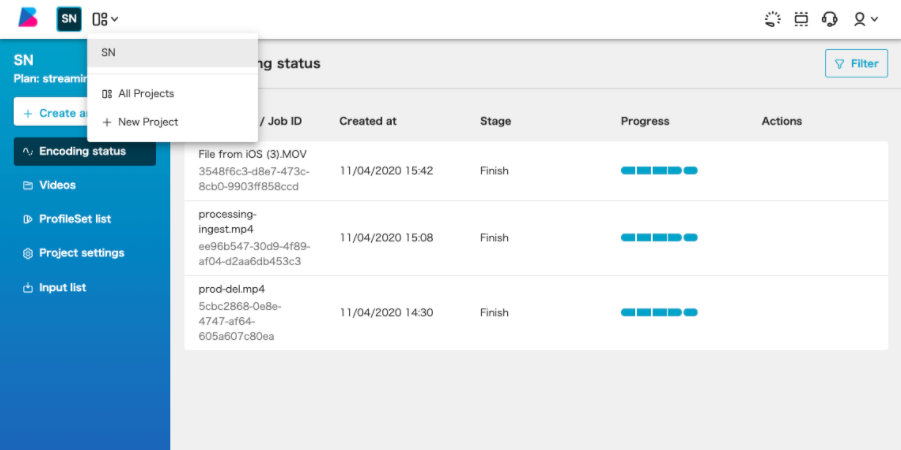Open Project settings from the sidebar
The image size is (901, 450).
click(81, 253)
